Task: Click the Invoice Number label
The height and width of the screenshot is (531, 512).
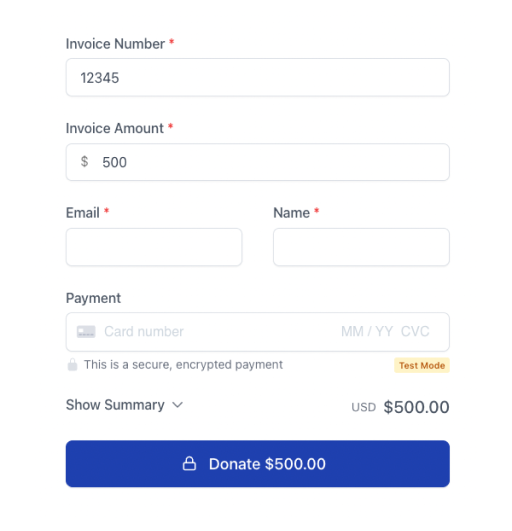Action: [x=115, y=44]
